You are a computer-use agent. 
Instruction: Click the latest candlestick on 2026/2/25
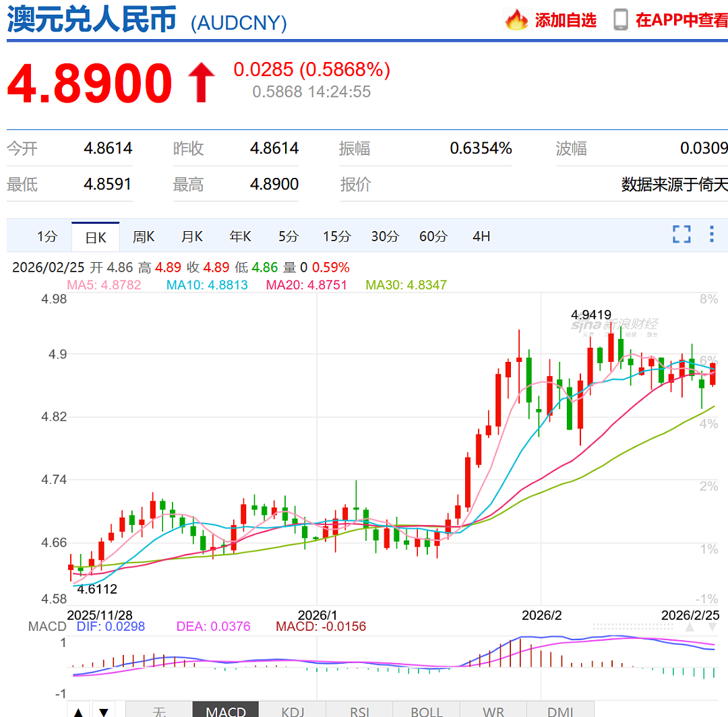click(x=712, y=374)
